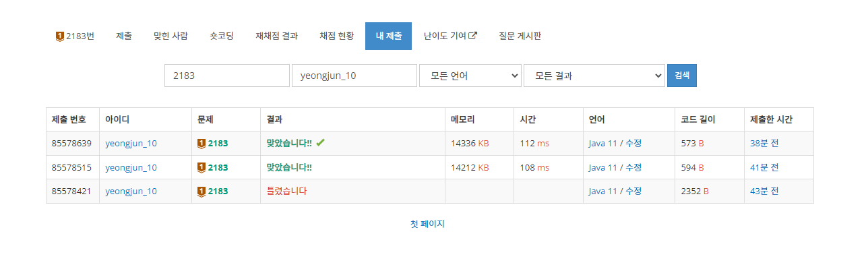The image size is (868, 265).
Task: Open the 채점 현황 tab
Action: point(336,36)
